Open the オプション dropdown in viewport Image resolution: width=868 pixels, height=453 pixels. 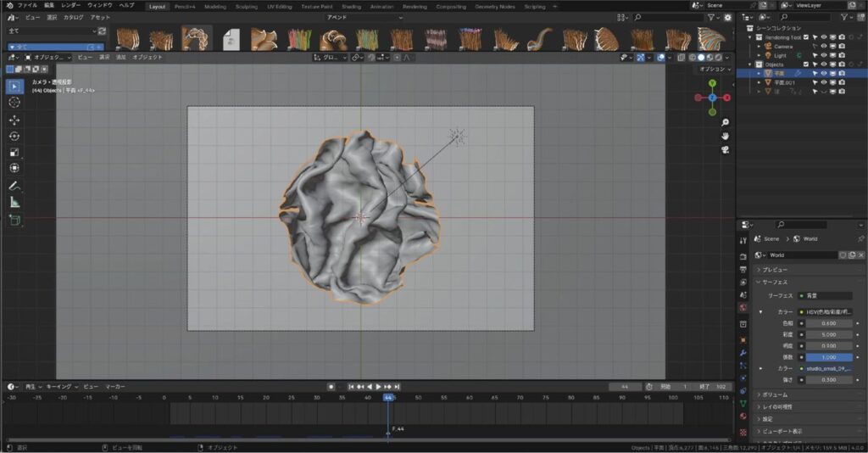tap(715, 69)
